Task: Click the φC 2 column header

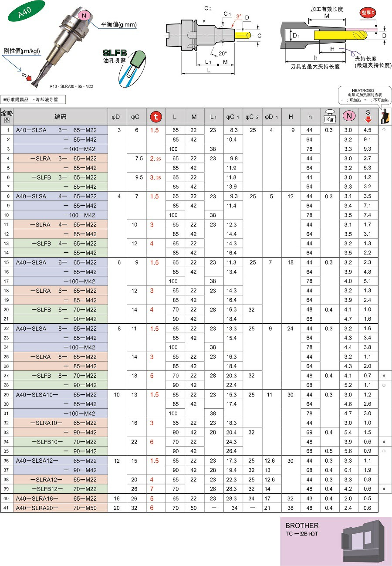Action: [x=252, y=117]
